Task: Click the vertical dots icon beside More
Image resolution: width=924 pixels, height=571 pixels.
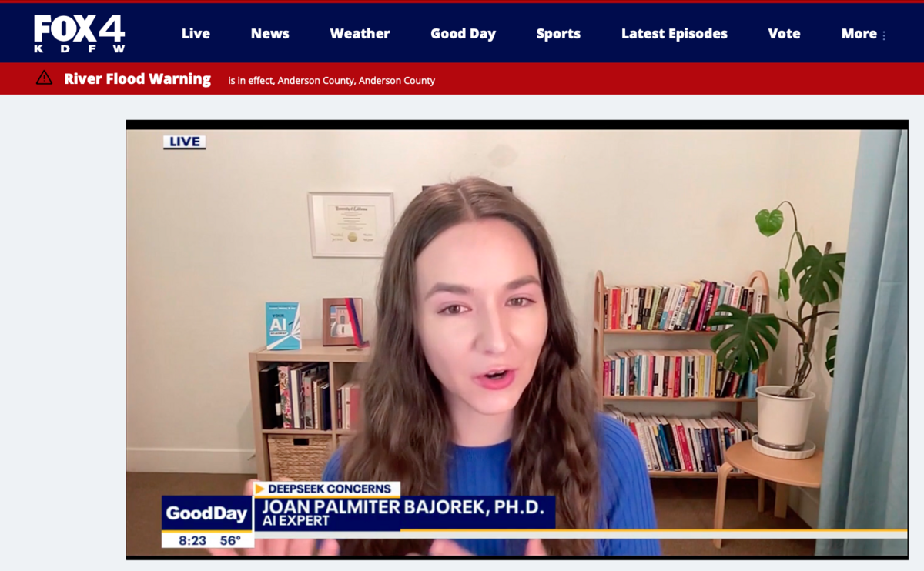Action: click(884, 35)
